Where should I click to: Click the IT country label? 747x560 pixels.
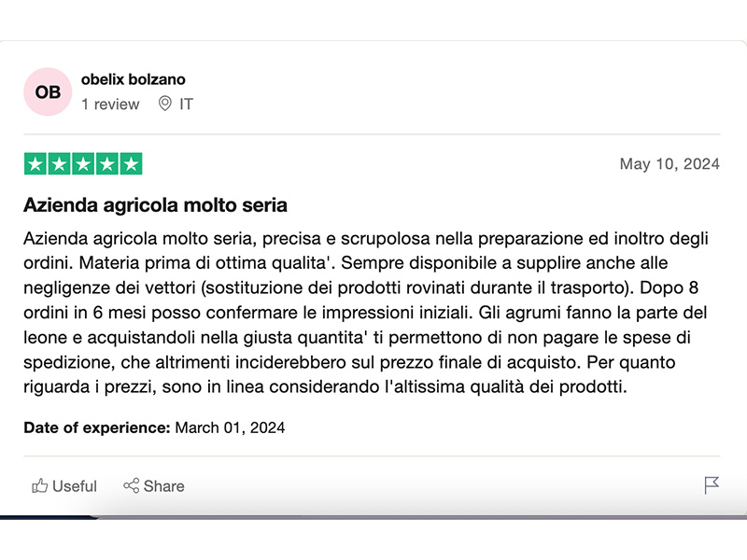coord(186,104)
